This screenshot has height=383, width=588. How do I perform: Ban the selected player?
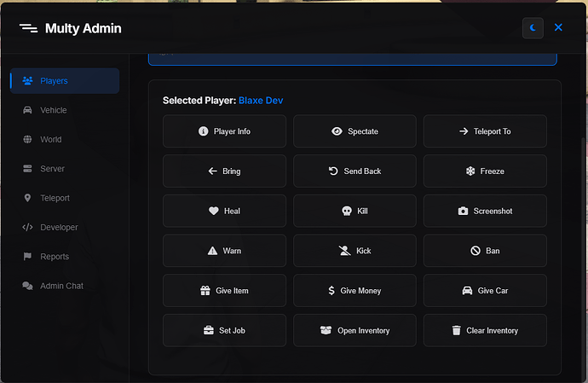coord(485,251)
